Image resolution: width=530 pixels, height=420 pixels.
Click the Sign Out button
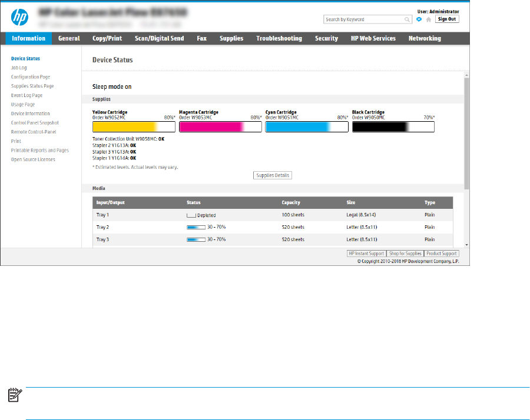[447, 19]
